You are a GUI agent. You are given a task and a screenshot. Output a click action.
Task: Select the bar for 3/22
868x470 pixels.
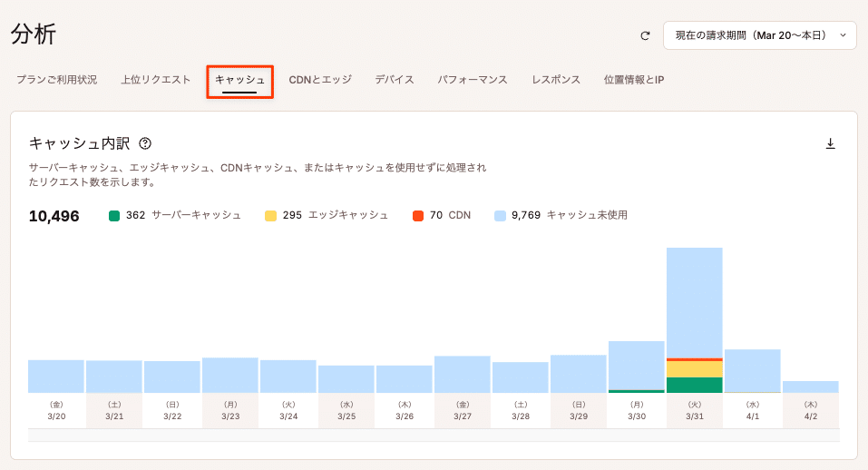(x=172, y=377)
